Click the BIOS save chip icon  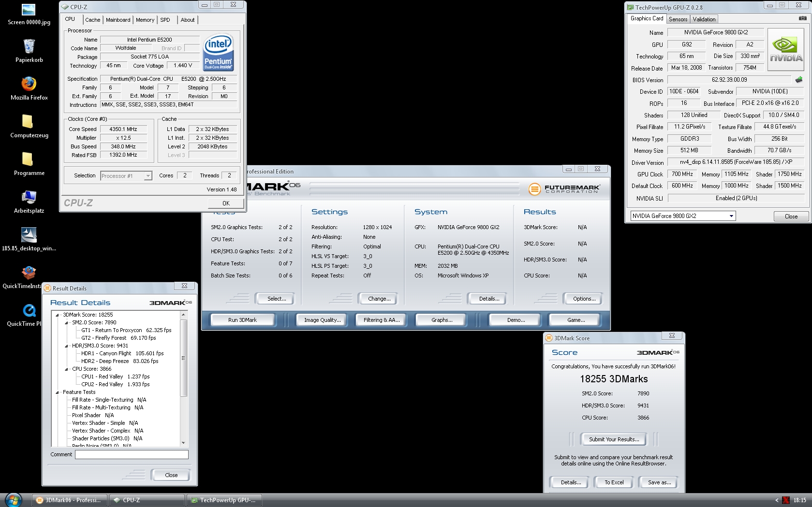798,80
